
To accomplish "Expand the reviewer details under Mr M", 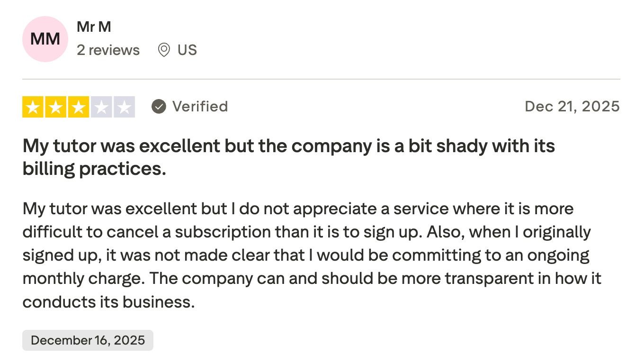I will point(108,50).
